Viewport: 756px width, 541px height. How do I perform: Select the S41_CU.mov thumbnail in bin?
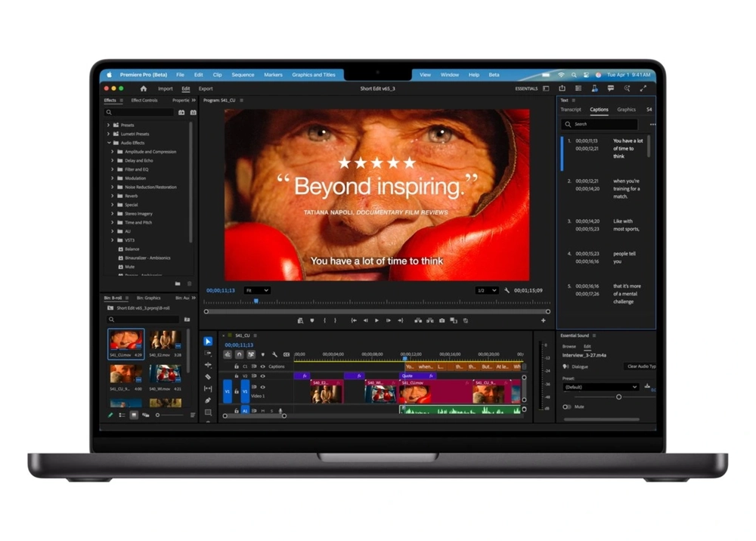click(x=125, y=341)
